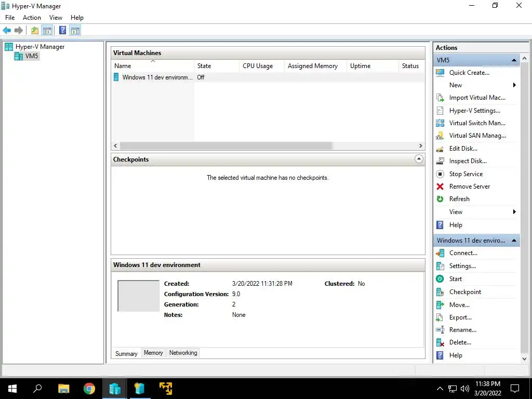Image resolution: width=532 pixels, height=399 pixels.
Task: Collapse the Windows 11 dev enviro... actions section
Action: [x=514, y=241]
